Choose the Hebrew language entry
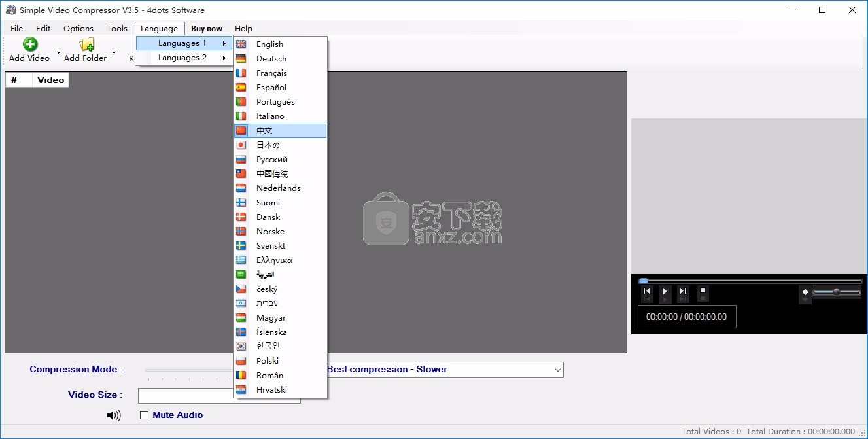868x439 pixels. 280,303
